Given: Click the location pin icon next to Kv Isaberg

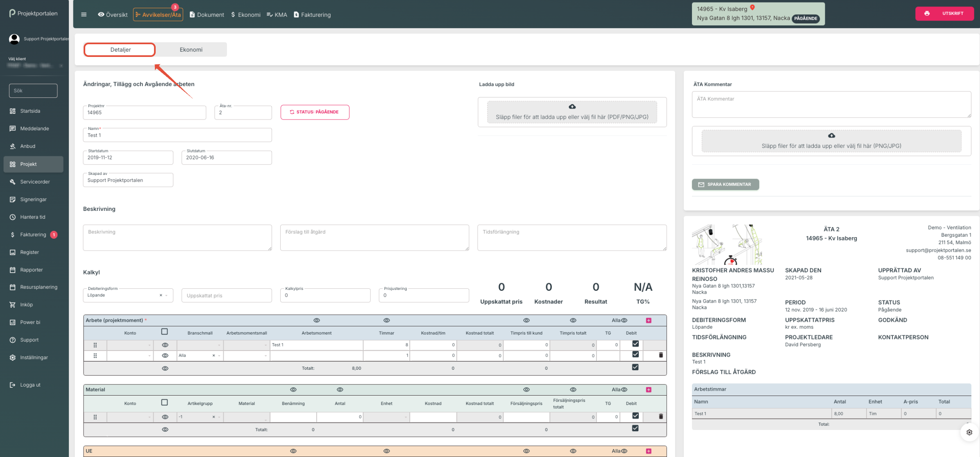Looking at the screenshot, I should click(752, 8).
